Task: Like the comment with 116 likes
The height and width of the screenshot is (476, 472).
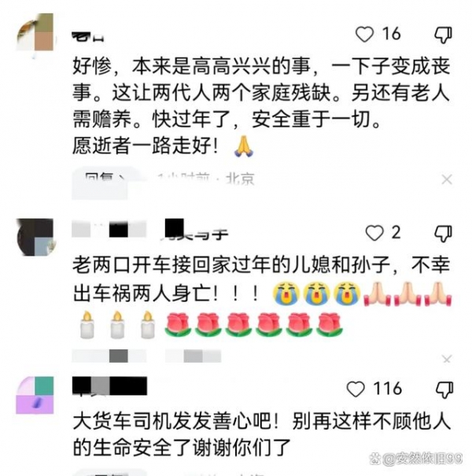Action: pos(356,389)
